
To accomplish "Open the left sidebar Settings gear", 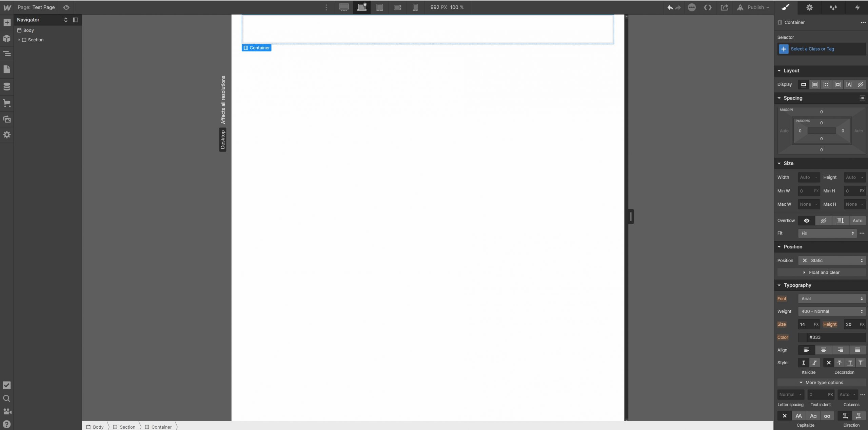I will [x=7, y=135].
